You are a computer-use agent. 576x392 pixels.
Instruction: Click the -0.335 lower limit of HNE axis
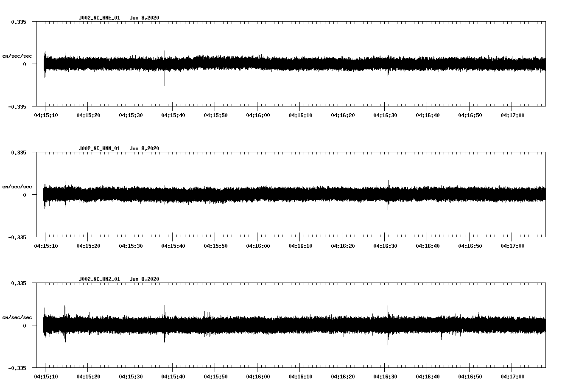[x=17, y=107]
